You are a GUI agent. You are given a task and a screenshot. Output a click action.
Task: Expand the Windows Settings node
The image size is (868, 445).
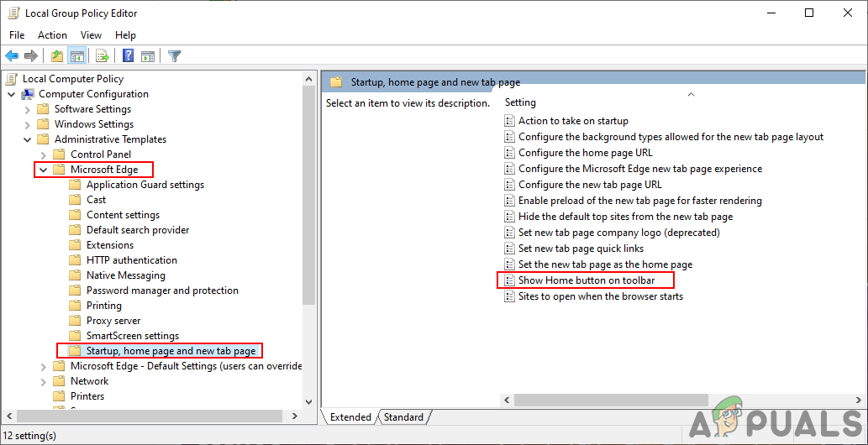point(28,124)
